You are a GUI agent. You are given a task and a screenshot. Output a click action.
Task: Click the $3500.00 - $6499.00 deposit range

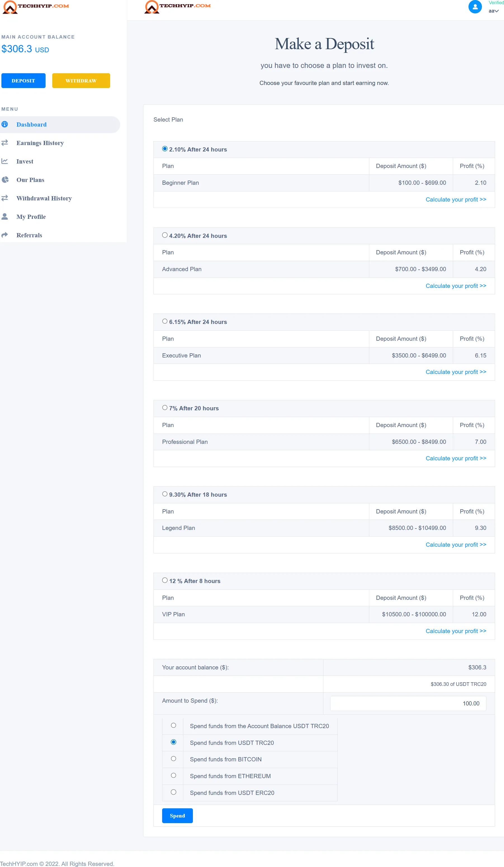pyautogui.click(x=419, y=356)
